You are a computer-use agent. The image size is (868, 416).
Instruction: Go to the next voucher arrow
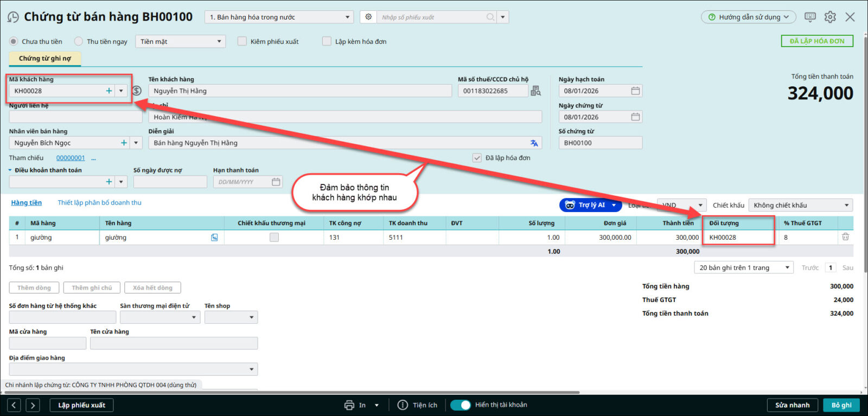click(x=33, y=405)
